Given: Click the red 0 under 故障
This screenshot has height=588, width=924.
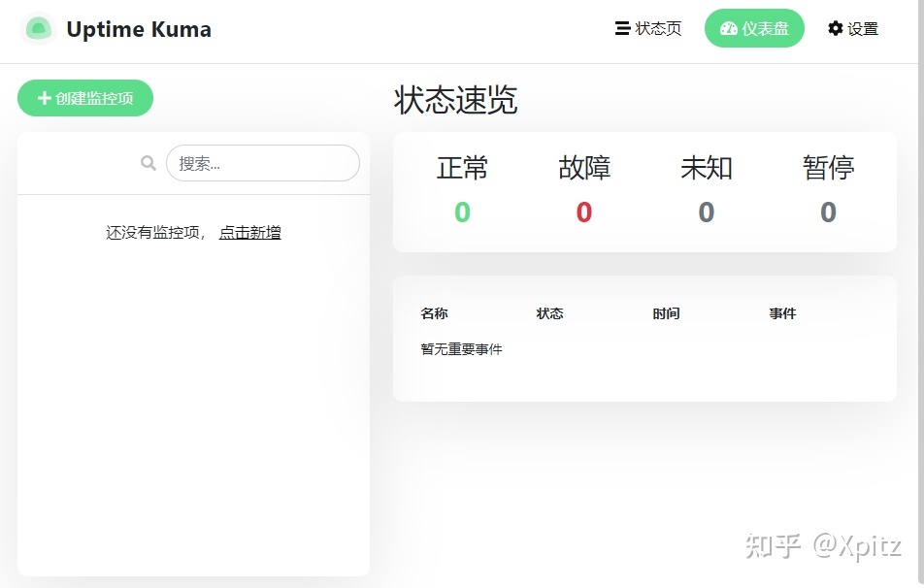Looking at the screenshot, I should point(584,212).
